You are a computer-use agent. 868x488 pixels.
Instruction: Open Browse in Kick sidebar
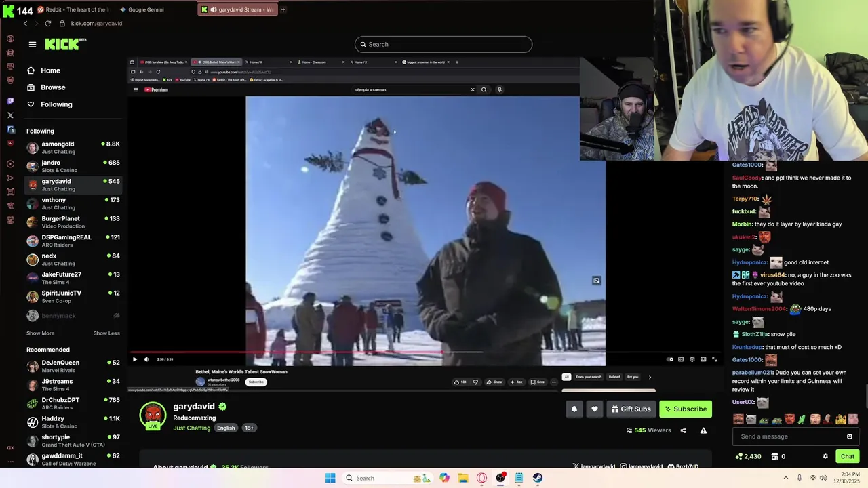coord(53,87)
